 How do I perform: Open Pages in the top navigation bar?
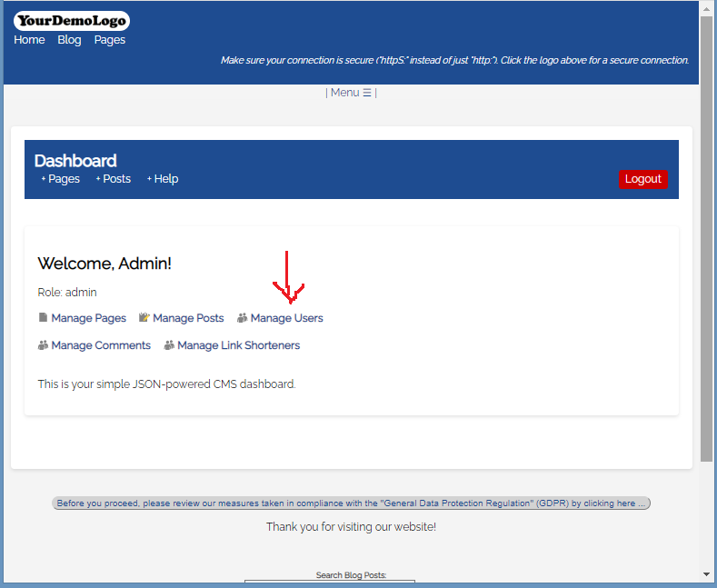[110, 40]
